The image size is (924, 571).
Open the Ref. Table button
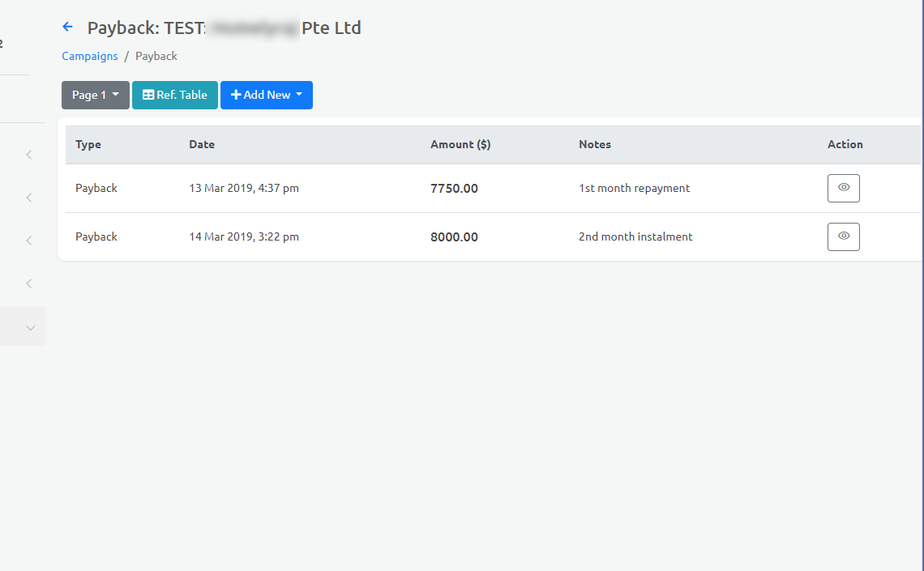click(x=175, y=95)
